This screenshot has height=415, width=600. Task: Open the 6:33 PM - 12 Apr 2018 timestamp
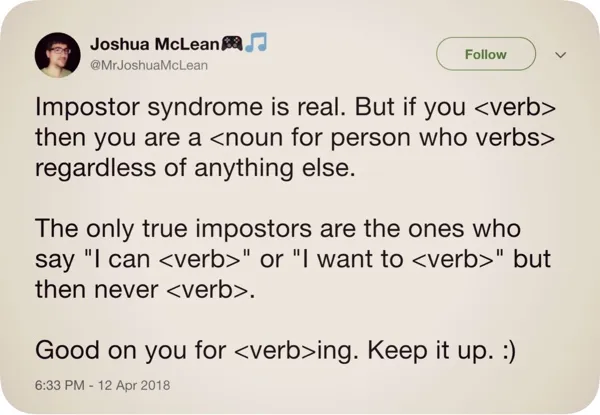tap(103, 385)
